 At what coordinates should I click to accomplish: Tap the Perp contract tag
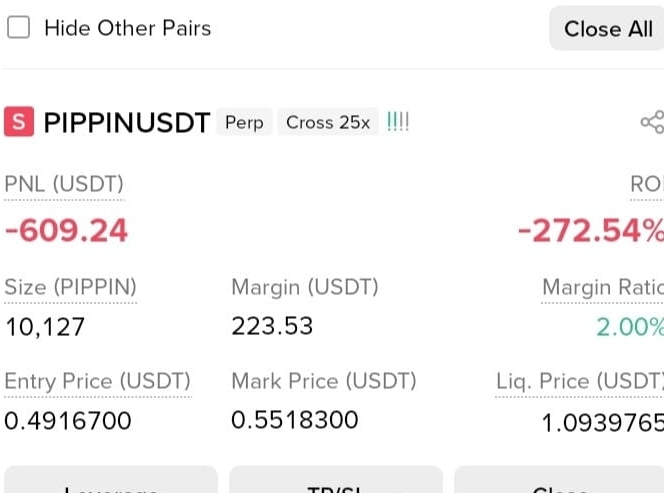244,122
